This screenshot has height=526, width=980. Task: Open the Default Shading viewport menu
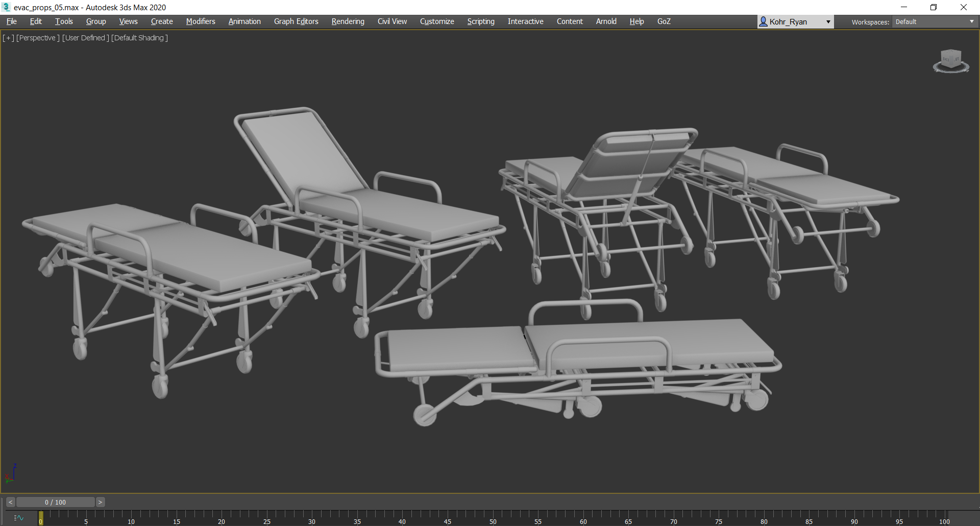(x=139, y=38)
